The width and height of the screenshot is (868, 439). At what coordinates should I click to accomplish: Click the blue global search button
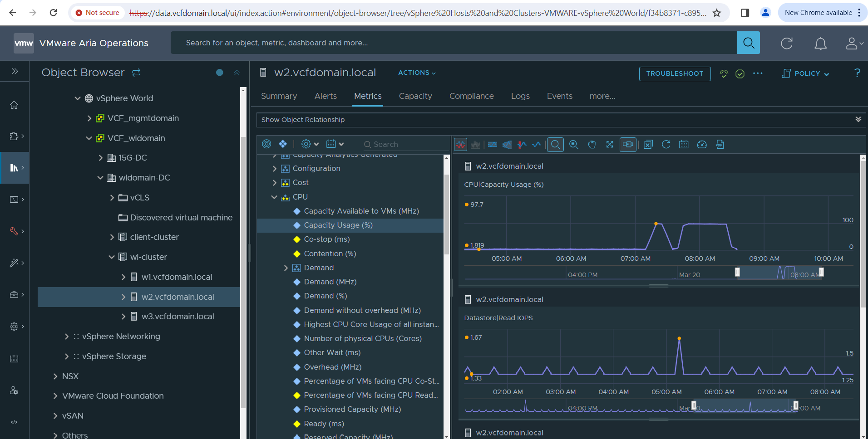click(749, 43)
